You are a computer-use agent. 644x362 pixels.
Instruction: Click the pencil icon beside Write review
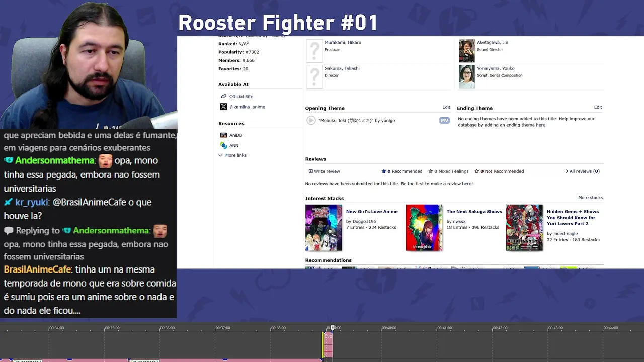point(311,171)
